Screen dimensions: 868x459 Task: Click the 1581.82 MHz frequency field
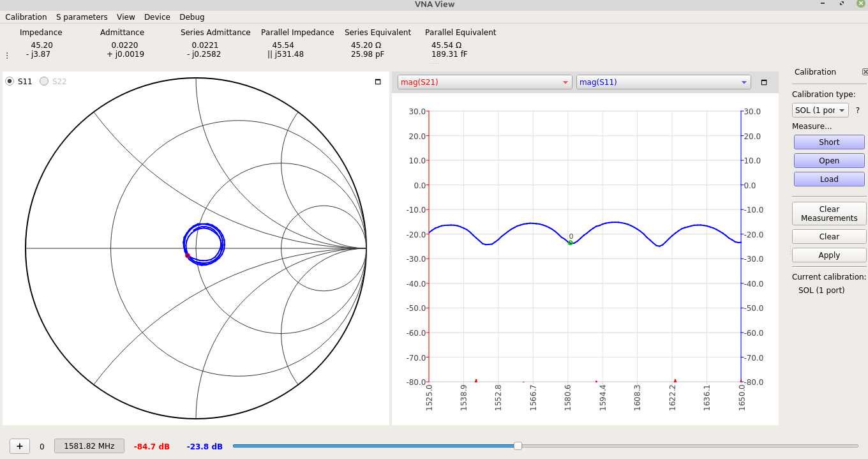click(89, 446)
